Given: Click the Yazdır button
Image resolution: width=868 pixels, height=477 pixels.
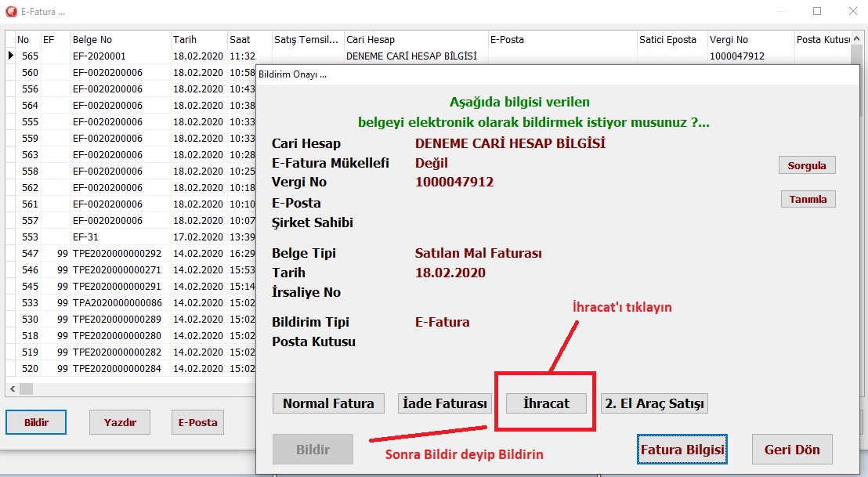Looking at the screenshot, I should pos(120,422).
